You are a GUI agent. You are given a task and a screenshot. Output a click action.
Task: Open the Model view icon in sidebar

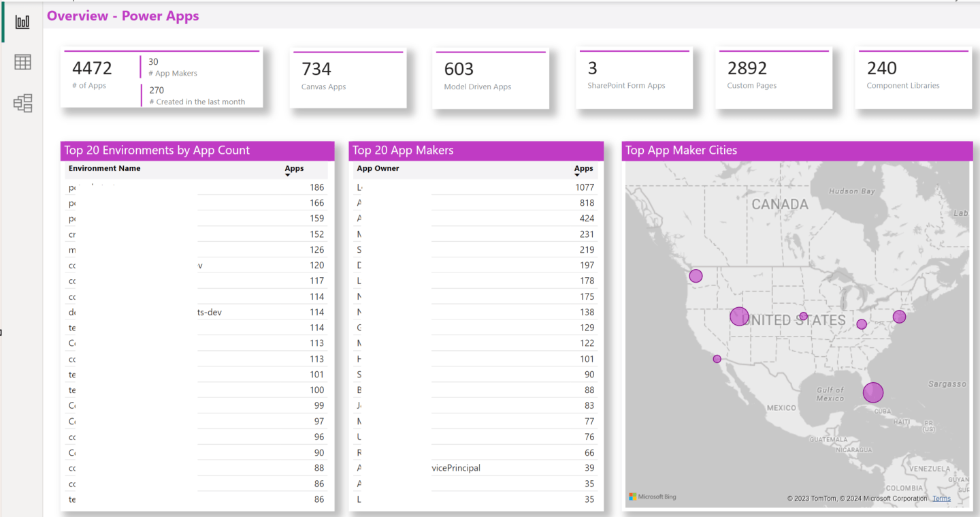pos(22,103)
